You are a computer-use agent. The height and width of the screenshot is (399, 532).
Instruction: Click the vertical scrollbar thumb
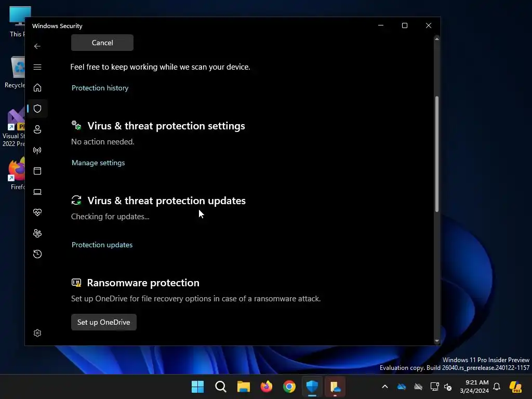point(436,154)
